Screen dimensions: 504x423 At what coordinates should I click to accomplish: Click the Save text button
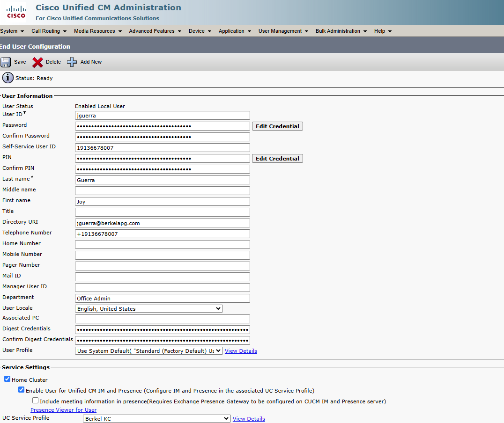coord(20,62)
